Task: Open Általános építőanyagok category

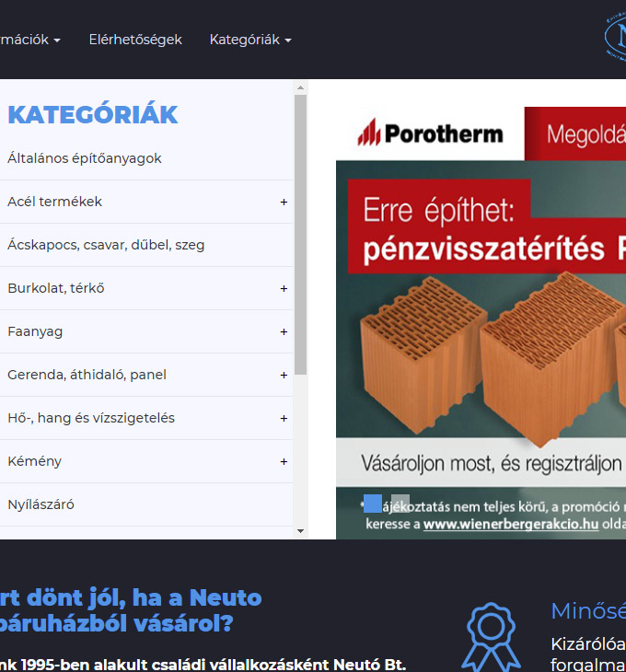Action: tap(85, 158)
